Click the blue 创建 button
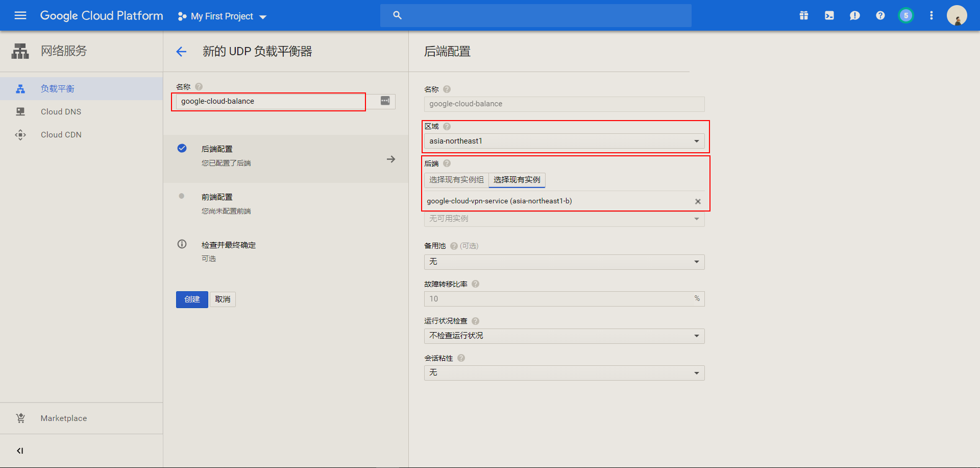 pos(192,299)
